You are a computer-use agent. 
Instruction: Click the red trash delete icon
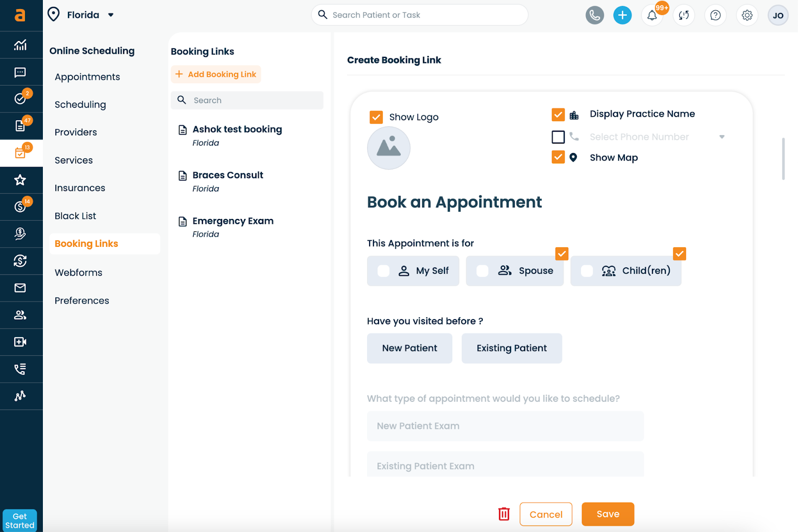coord(504,514)
